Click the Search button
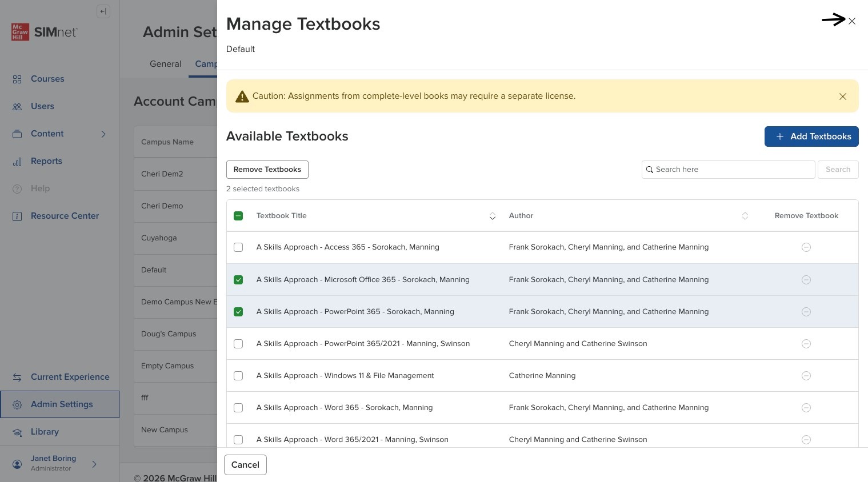 pyautogui.click(x=838, y=170)
